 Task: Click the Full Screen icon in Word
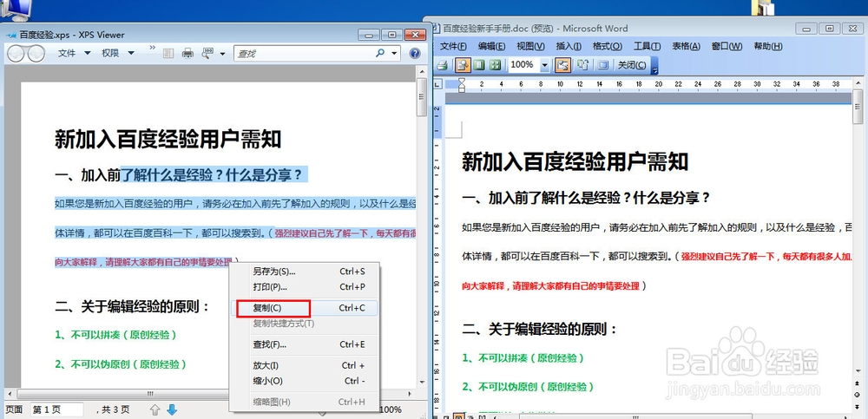point(603,65)
